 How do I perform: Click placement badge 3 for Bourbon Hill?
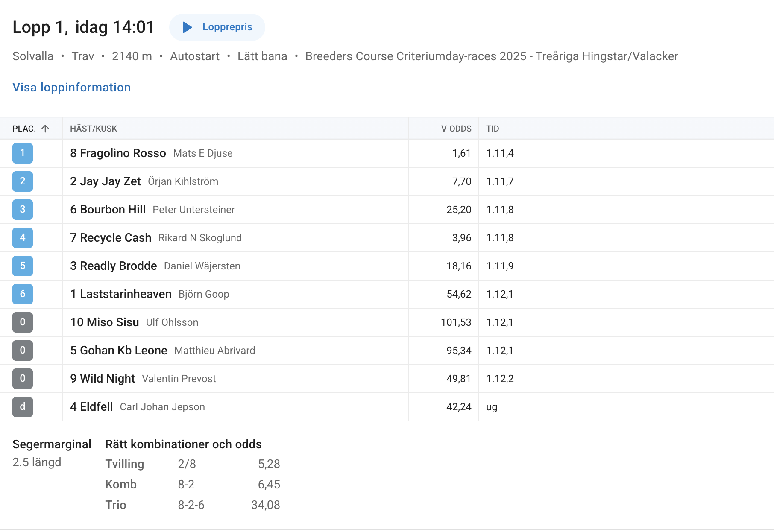23,210
